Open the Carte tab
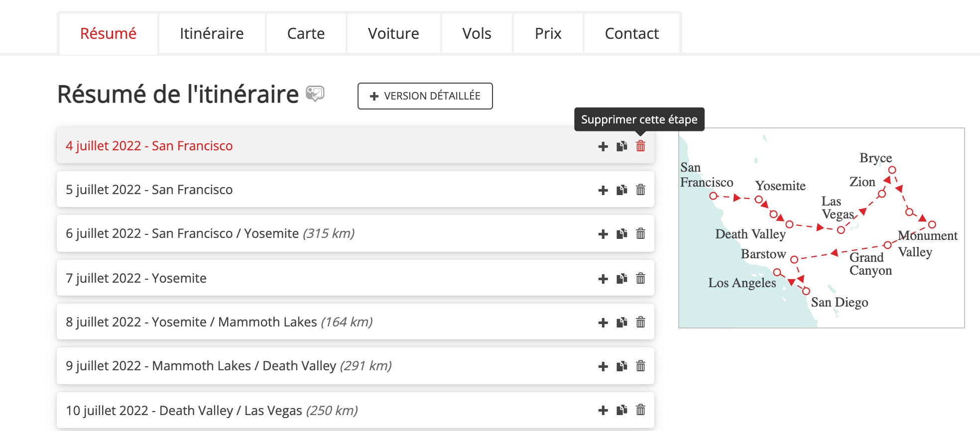980x431 pixels. [x=306, y=33]
